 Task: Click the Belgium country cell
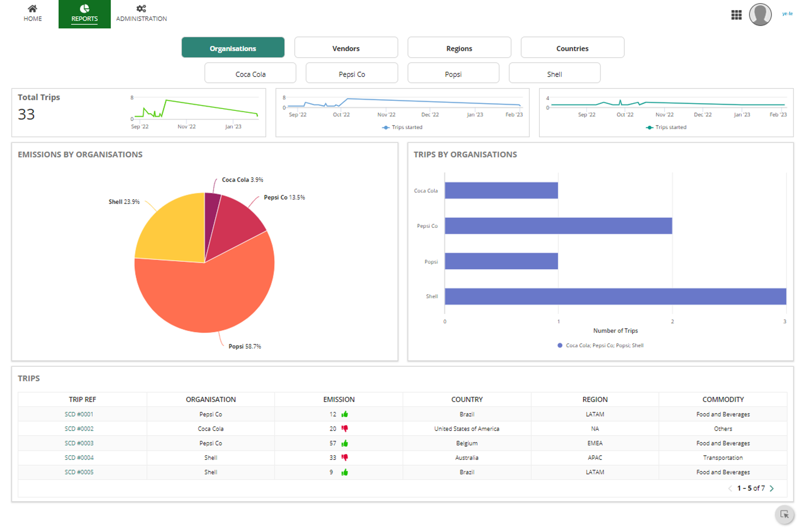coord(467,444)
